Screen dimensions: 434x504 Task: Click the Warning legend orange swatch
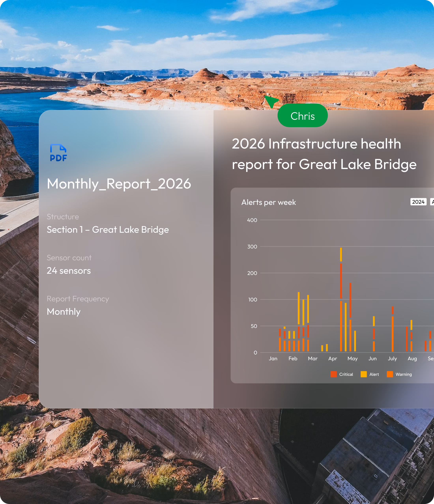click(x=390, y=374)
